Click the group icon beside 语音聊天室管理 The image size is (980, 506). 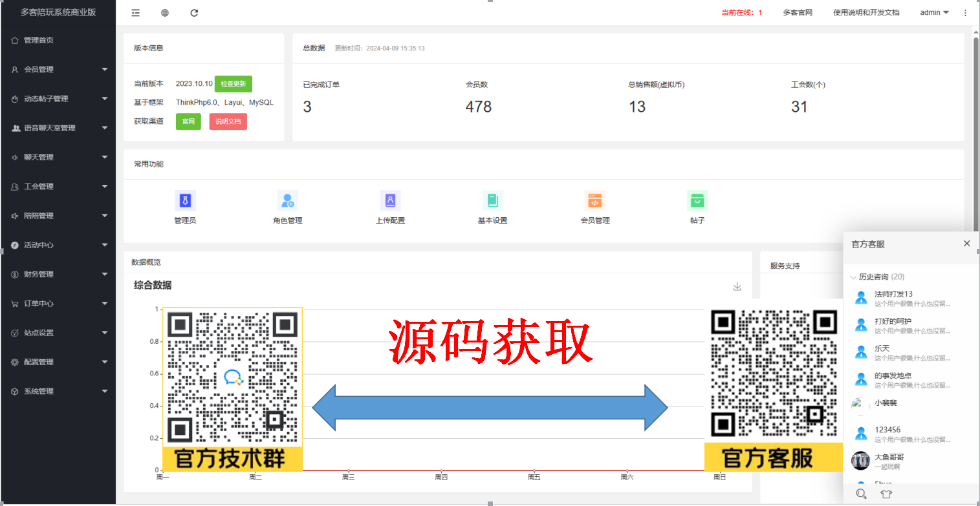(x=16, y=128)
